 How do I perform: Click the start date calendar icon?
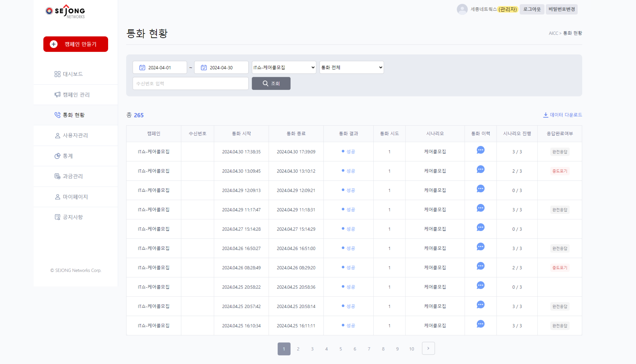point(142,68)
